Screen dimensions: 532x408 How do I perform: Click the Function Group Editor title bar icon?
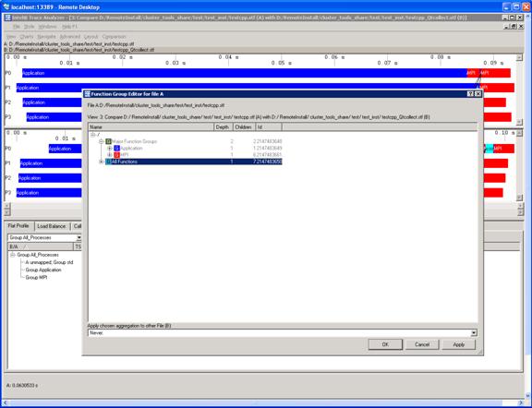point(87,94)
